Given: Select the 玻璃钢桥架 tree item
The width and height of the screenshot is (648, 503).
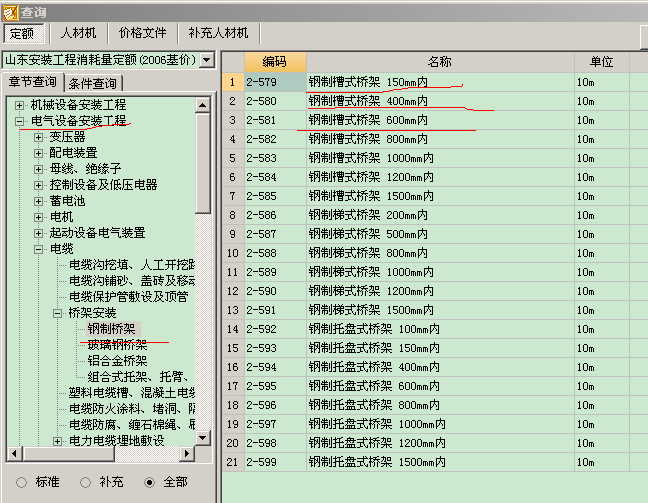Looking at the screenshot, I should [117, 345].
